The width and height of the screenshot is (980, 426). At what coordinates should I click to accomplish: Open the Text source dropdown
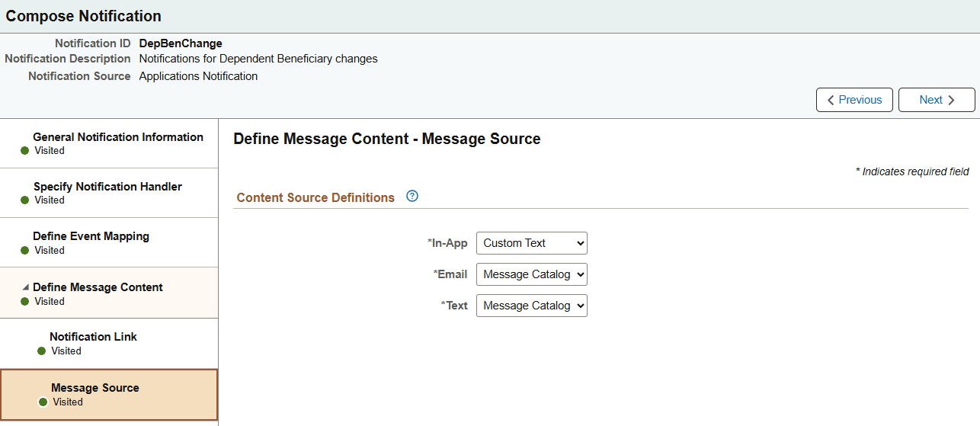(531, 306)
